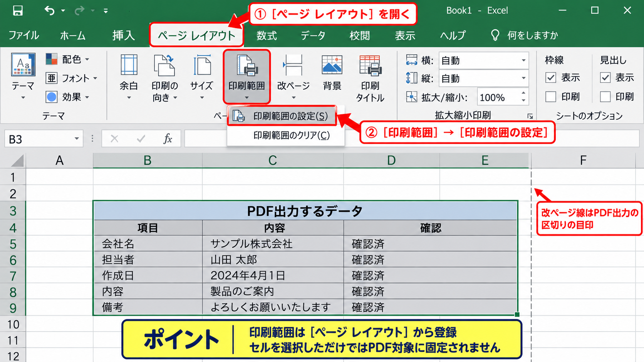This screenshot has height=362, width=644.
Task: Select 印刷範囲のクリア(C) menu item
Action: 286,135
